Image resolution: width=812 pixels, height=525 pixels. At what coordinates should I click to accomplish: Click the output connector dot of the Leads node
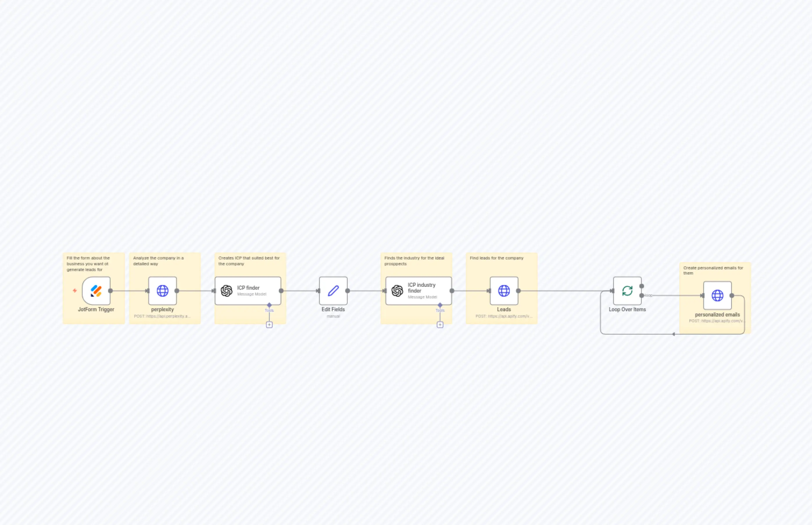(x=518, y=291)
